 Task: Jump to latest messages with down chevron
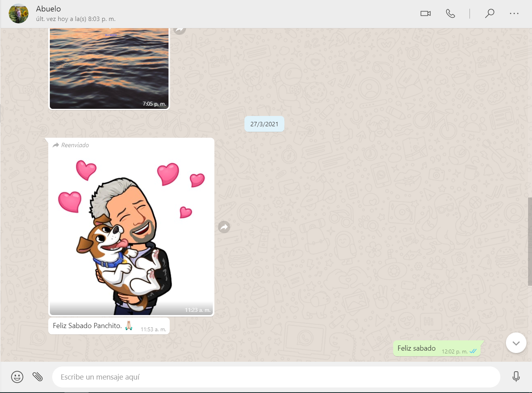(x=516, y=343)
